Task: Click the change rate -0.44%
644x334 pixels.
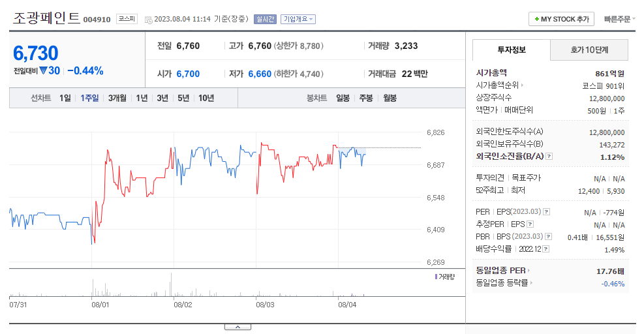Action: 85,70
